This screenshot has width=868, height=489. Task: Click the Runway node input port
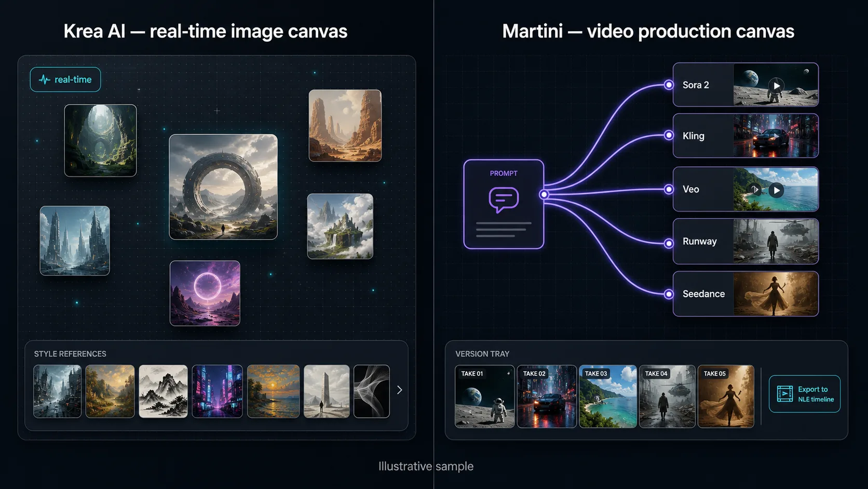coord(669,243)
